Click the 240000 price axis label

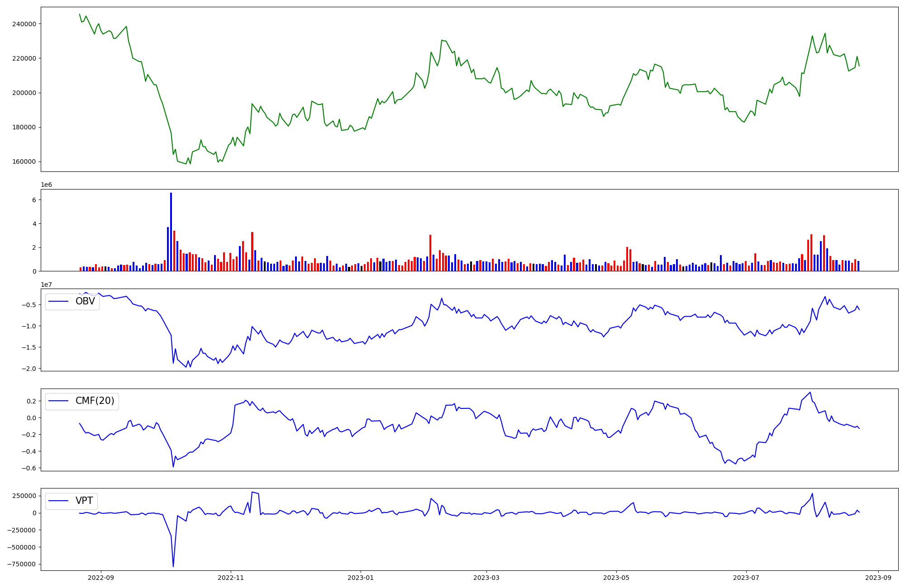click(x=24, y=24)
